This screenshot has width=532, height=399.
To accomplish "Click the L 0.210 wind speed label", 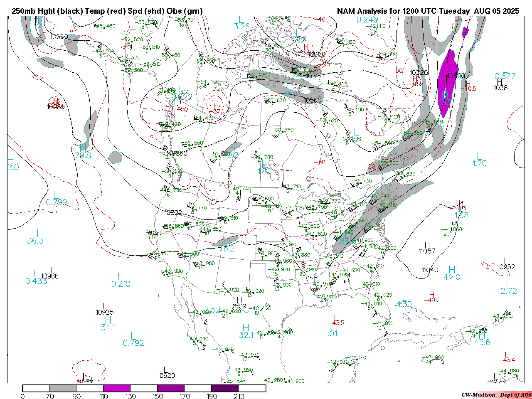I will (x=121, y=281).
